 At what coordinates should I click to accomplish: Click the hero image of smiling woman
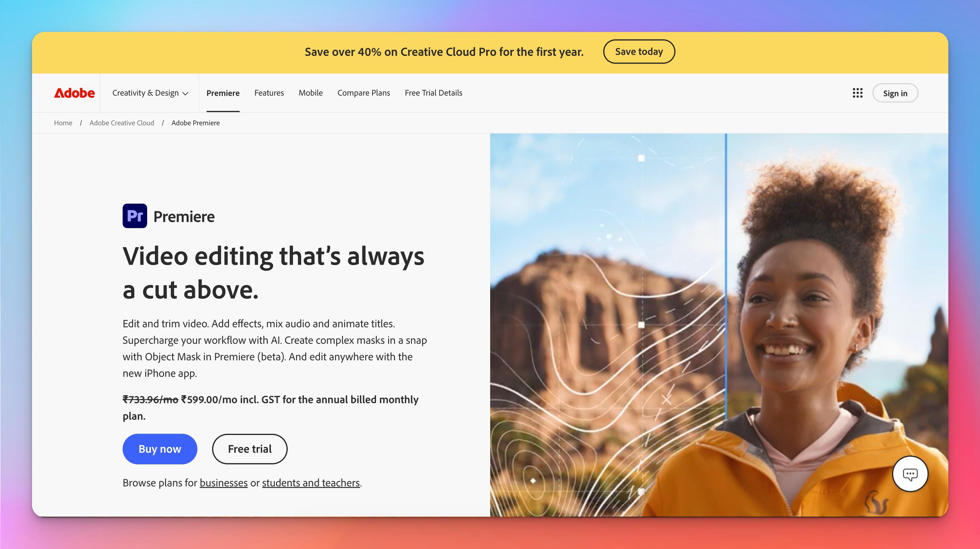pos(719,325)
